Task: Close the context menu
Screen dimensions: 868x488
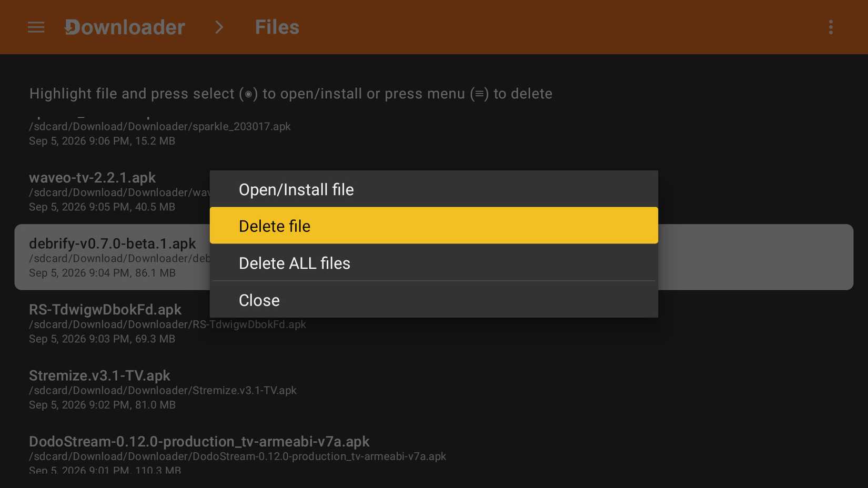Action: tap(434, 300)
